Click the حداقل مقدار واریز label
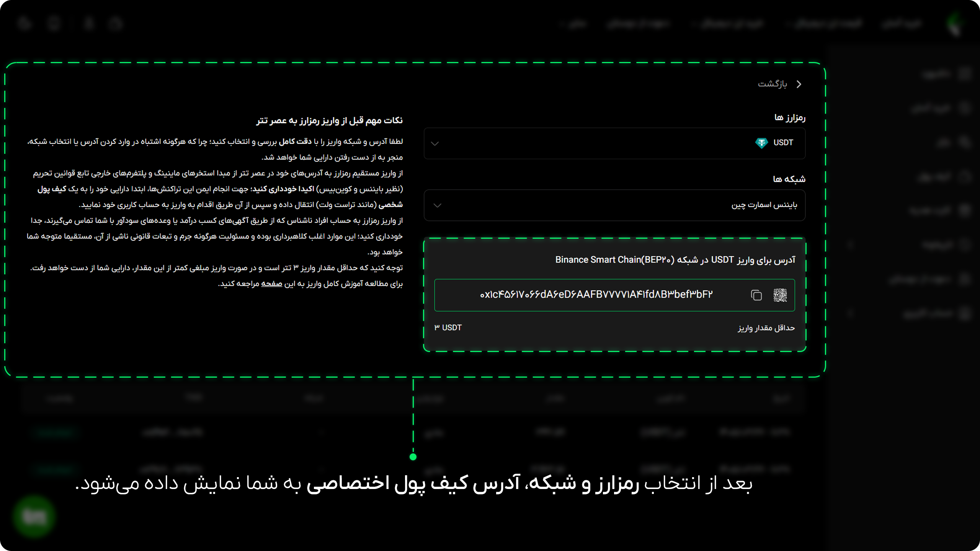980x551 pixels. click(766, 328)
